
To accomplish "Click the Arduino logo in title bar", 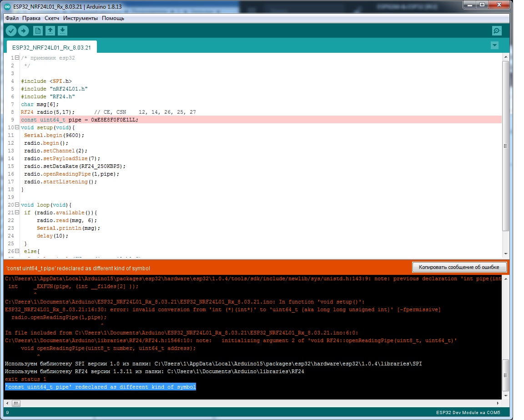I will click(7, 6).
